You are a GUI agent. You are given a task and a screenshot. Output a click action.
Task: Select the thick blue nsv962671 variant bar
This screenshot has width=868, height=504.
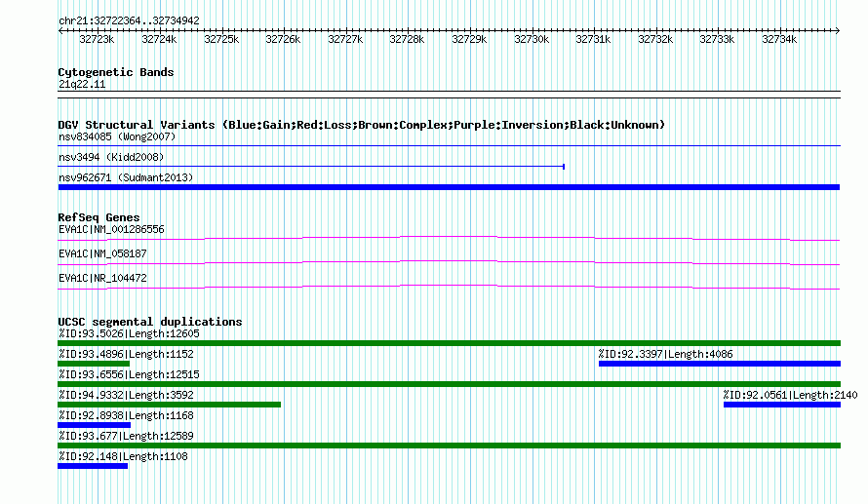click(x=449, y=187)
